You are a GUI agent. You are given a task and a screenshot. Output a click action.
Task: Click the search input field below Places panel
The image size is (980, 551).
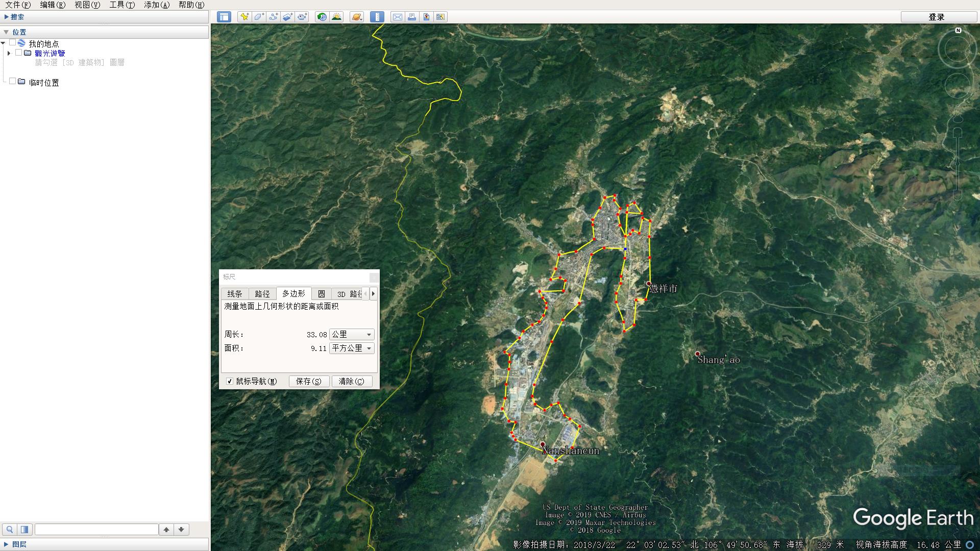pos(97,529)
